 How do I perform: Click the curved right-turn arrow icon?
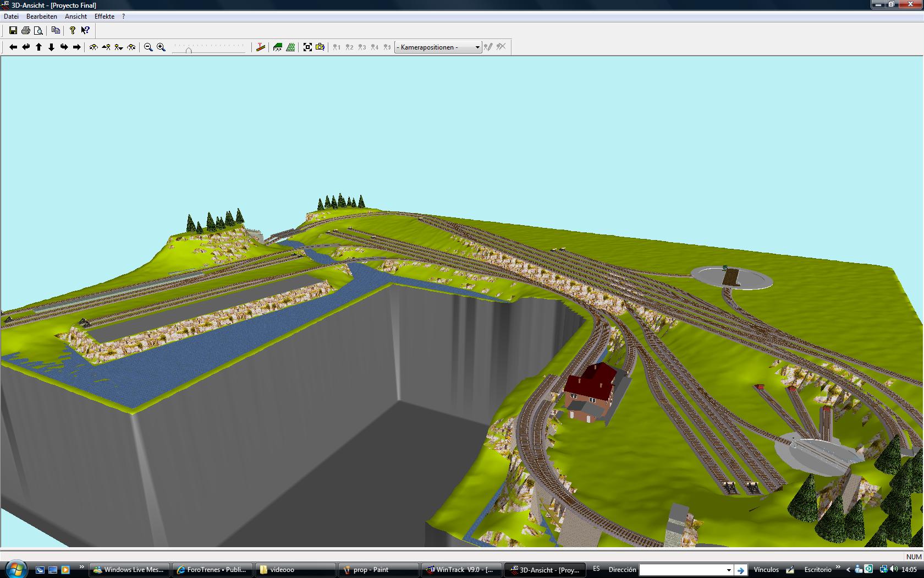tap(64, 47)
